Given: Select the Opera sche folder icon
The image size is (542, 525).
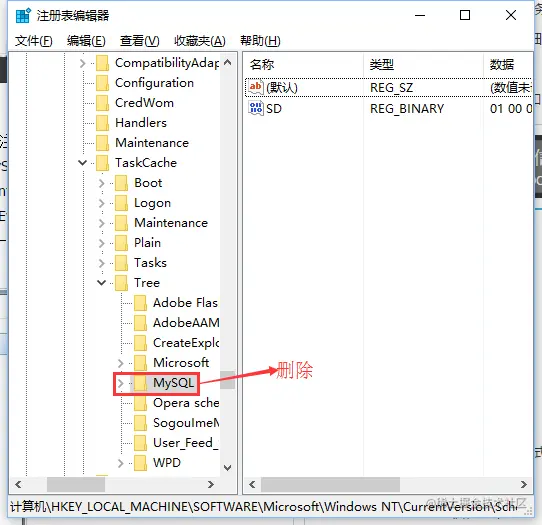Looking at the screenshot, I should click(141, 403).
